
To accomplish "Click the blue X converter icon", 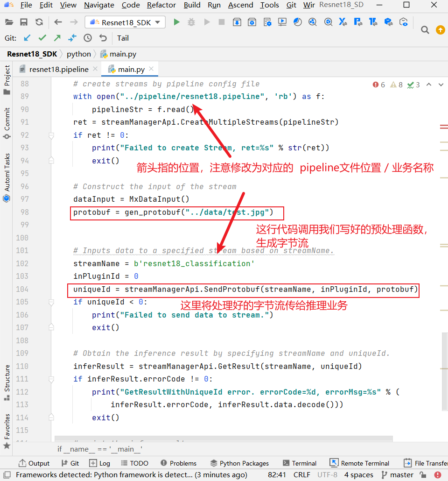I will pyautogui.click(x=343, y=22).
